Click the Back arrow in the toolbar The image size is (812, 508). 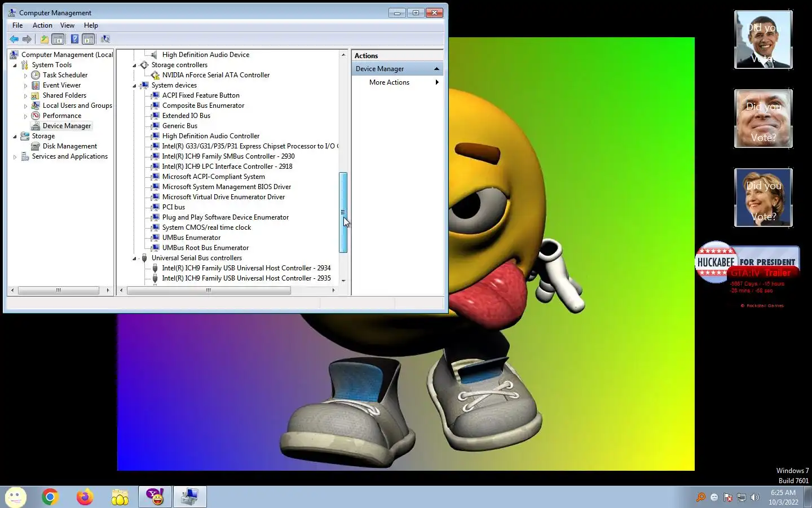coord(14,39)
